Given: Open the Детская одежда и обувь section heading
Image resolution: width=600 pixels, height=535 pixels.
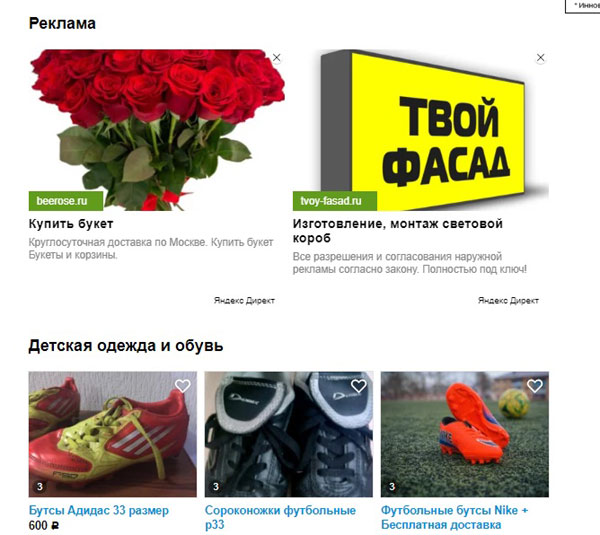Looking at the screenshot, I should click(126, 346).
